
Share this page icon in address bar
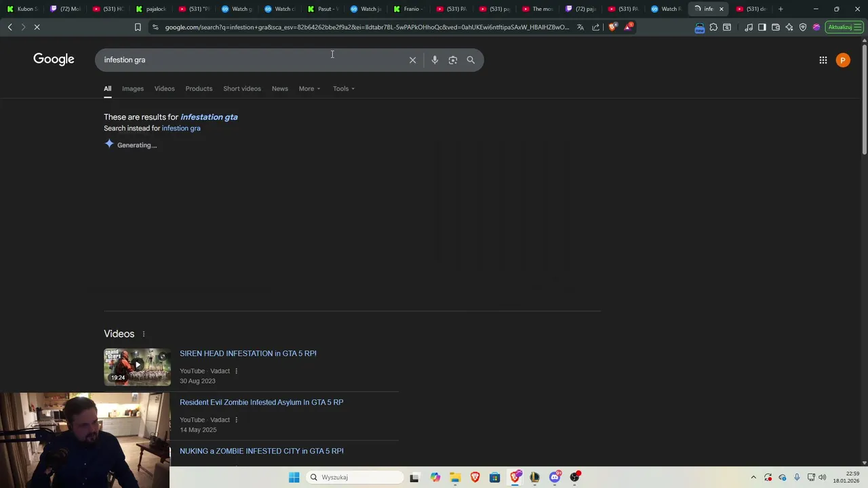(595, 27)
